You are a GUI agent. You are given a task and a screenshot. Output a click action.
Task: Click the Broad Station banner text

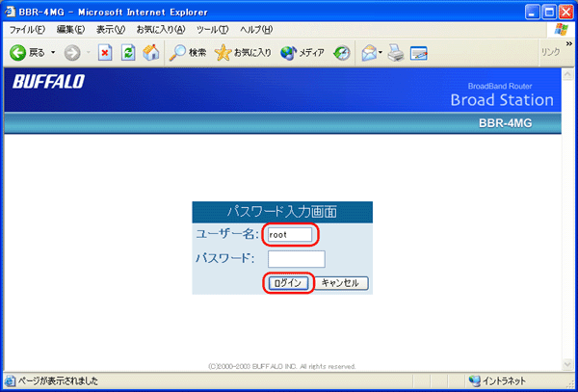[502, 100]
